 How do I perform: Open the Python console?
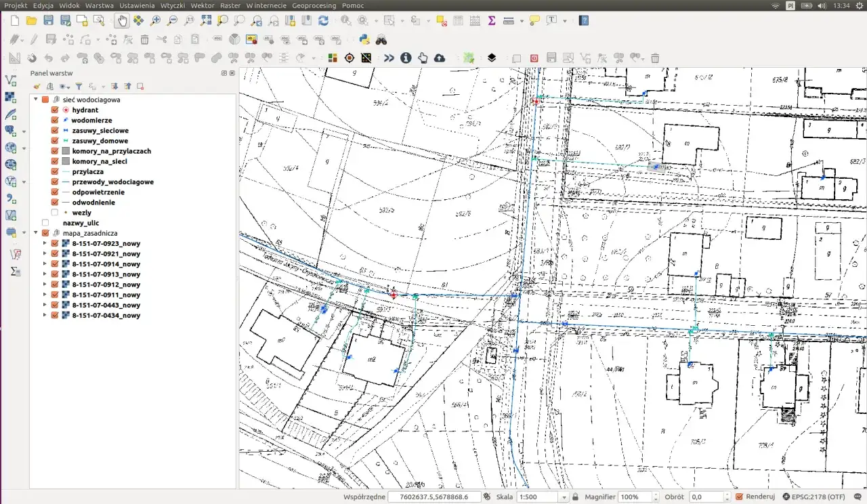pyautogui.click(x=364, y=39)
